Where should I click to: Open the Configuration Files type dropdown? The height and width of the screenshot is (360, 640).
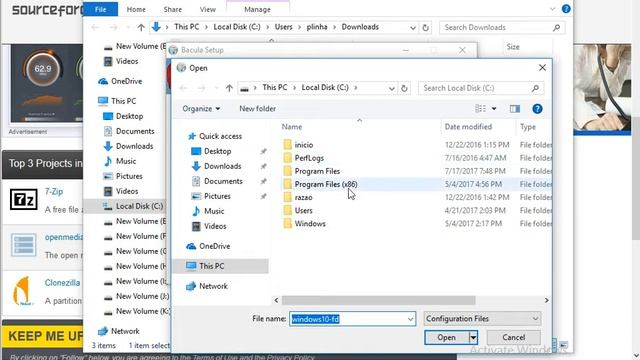click(482, 319)
